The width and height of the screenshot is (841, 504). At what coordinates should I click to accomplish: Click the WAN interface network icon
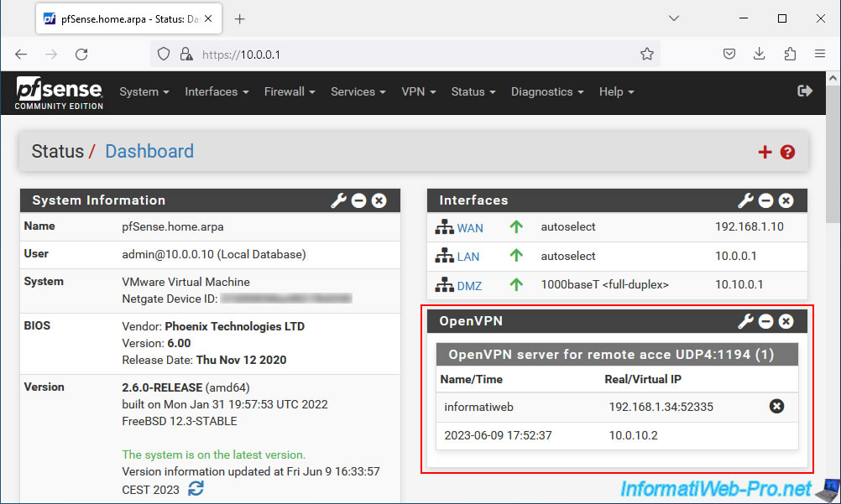[x=444, y=227]
